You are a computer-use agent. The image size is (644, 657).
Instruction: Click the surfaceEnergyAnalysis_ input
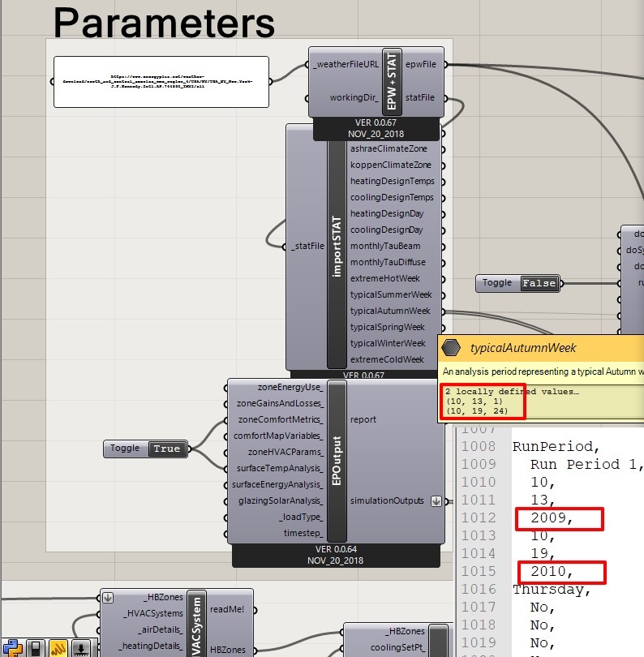277,485
